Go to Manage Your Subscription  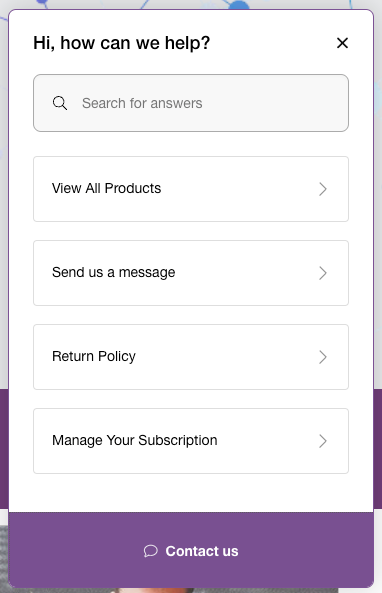[191, 441]
